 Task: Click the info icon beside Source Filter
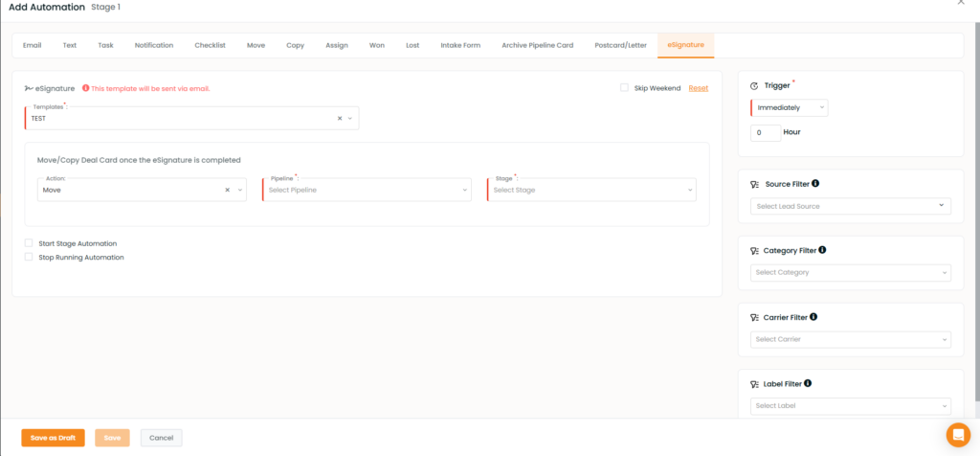pos(815,183)
